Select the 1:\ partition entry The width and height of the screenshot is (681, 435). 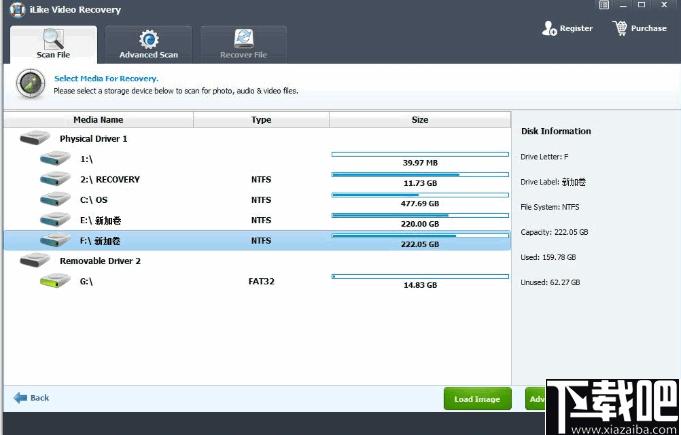pos(257,158)
